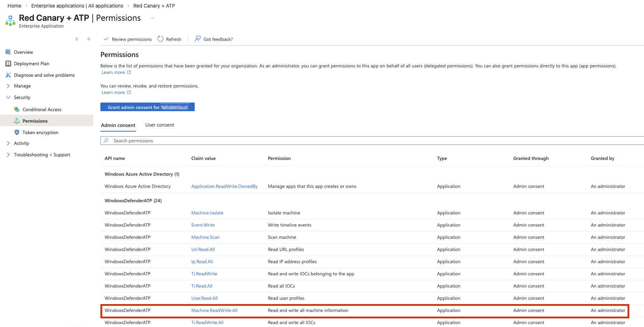Click first Learn more link under description
644x327 pixels.
pos(113,72)
